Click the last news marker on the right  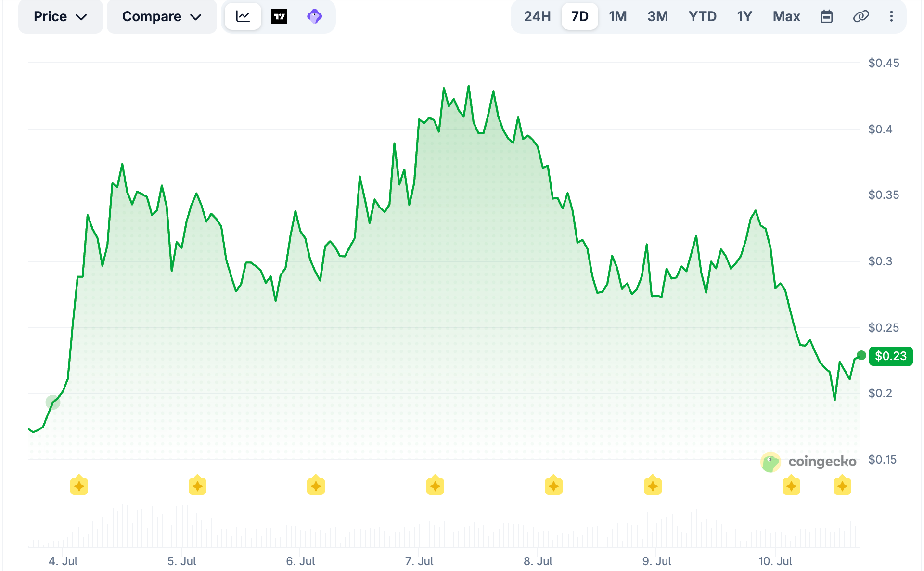[x=842, y=486]
